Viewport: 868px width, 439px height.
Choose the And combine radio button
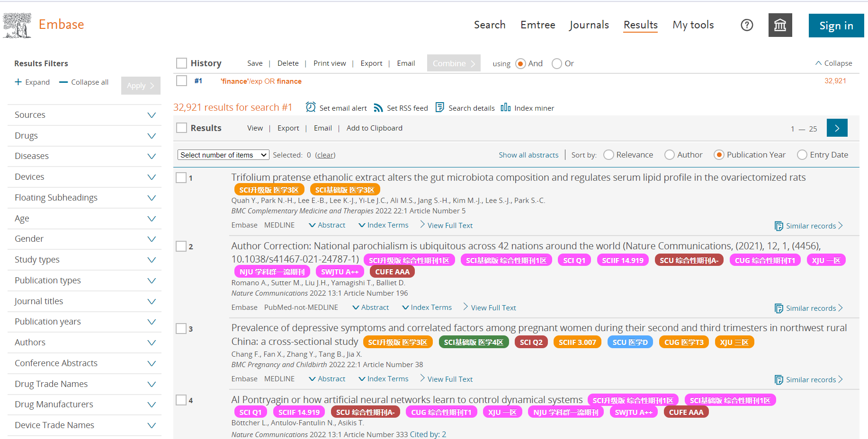pyautogui.click(x=520, y=63)
